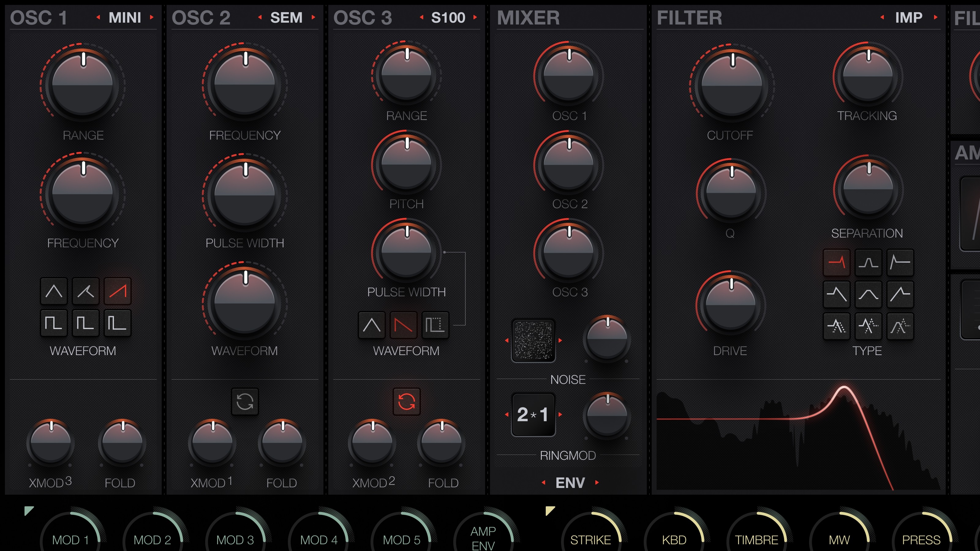The height and width of the screenshot is (551, 980).
Task: Click the ENV label in mixer
Action: (570, 482)
